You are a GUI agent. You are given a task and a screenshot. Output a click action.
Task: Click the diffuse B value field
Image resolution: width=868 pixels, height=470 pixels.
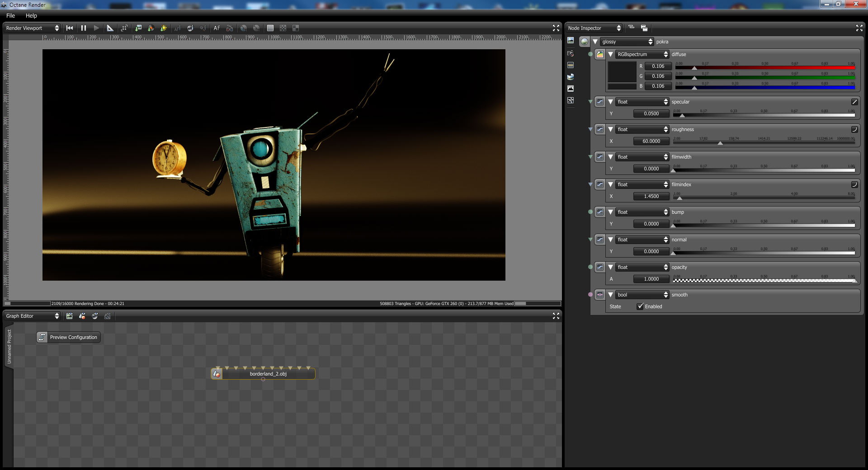pyautogui.click(x=658, y=86)
